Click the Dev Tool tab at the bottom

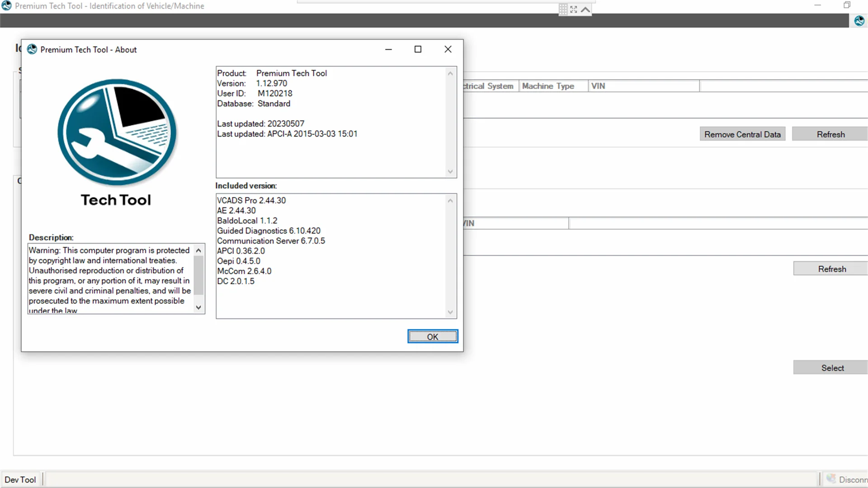pyautogui.click(x=21, y=480)
